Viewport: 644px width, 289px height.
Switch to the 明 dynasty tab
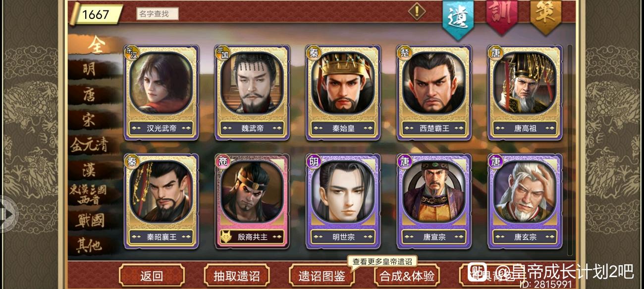[89, 69]
